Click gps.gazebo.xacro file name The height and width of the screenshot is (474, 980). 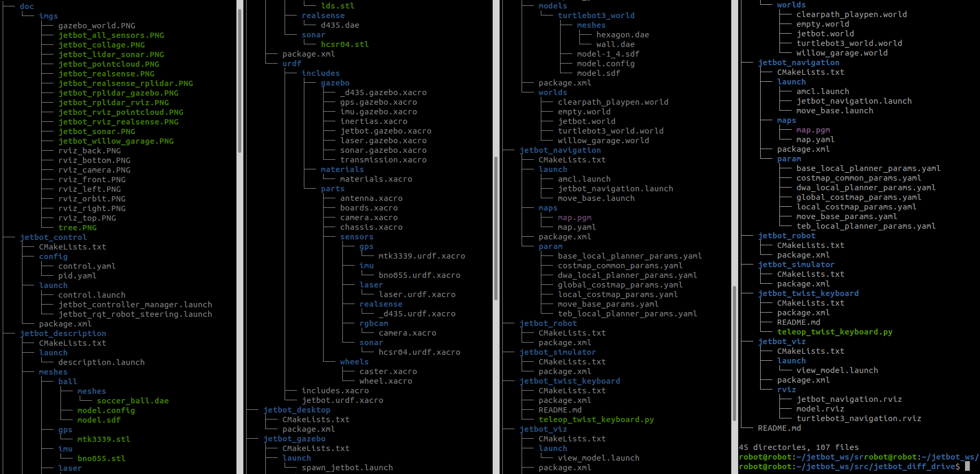[x=379, y=102]
